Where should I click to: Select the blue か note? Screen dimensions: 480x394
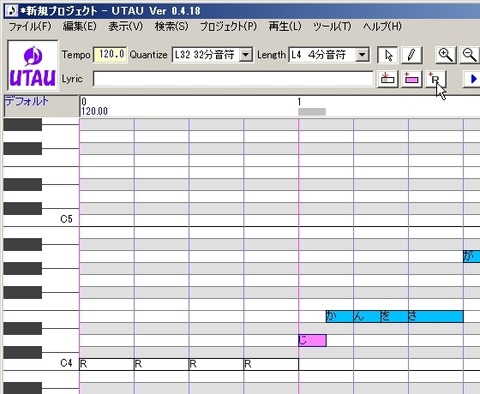click(339, 316)
